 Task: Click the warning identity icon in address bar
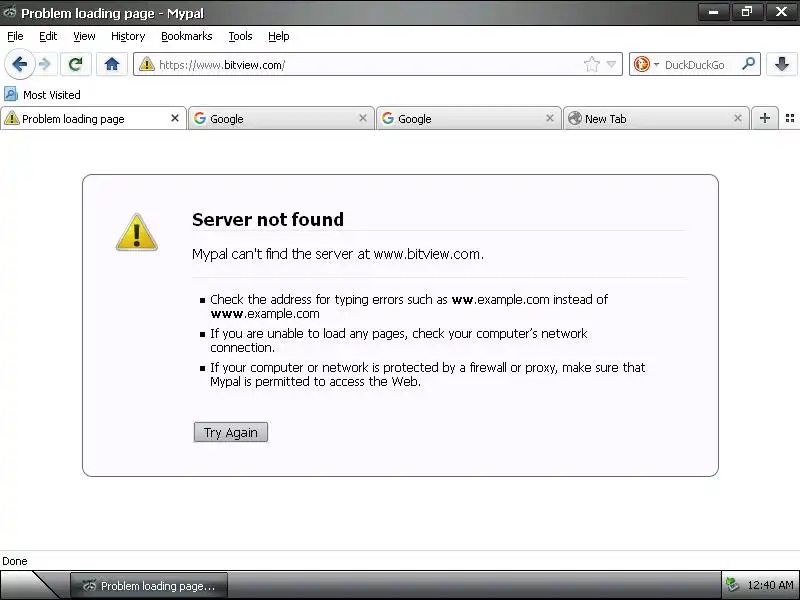pyautogui.click(x=146, y=64)
